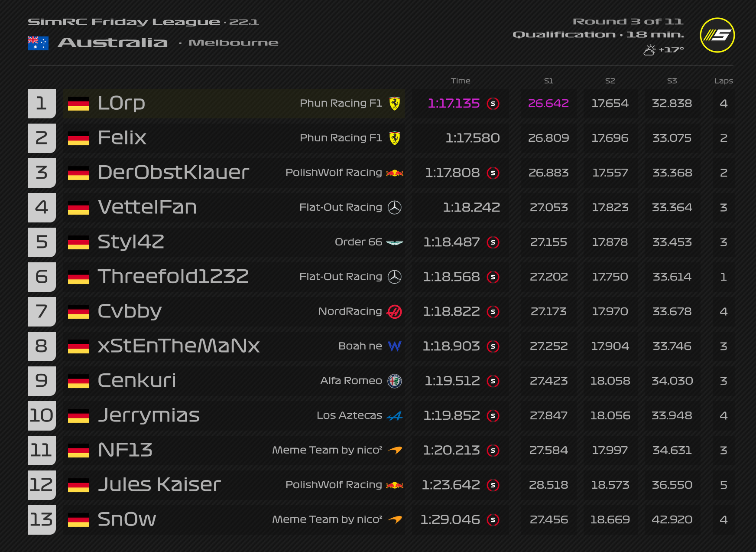Click the Time column header
This screenshot has height=552, width=756.
point(460,81)
